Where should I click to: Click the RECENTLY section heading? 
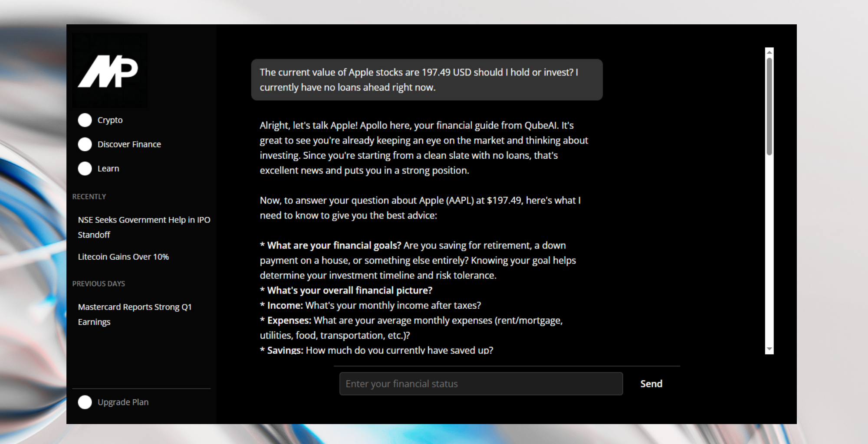pos(89,196)
